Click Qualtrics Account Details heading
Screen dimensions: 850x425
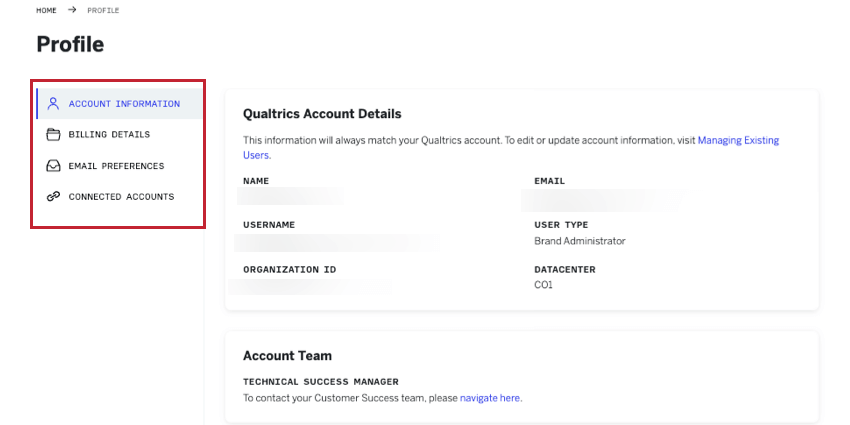click(322, 114)
